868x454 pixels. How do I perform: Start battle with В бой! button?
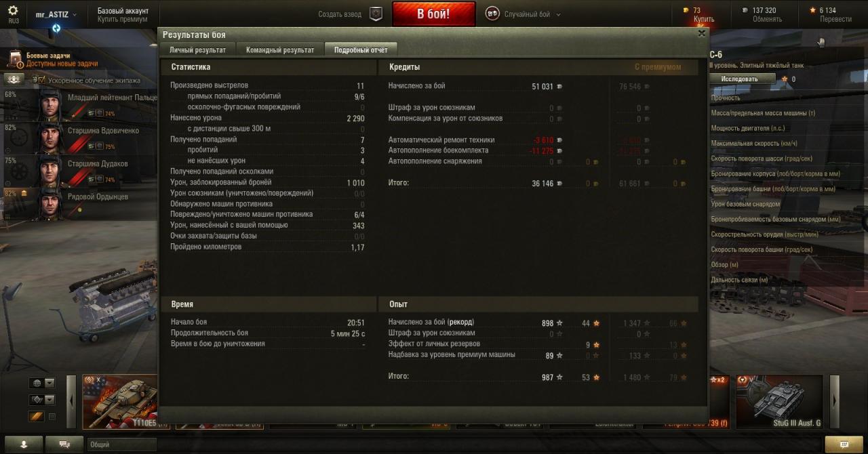click(433, 14)
